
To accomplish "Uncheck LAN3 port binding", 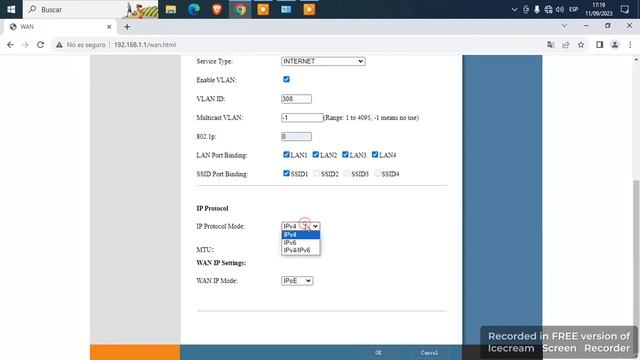I will click(x=345, y=155).
